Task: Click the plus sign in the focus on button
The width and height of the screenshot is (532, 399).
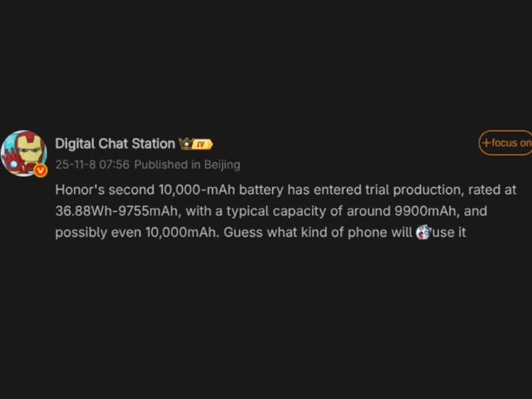Action: tap(486, 143)
